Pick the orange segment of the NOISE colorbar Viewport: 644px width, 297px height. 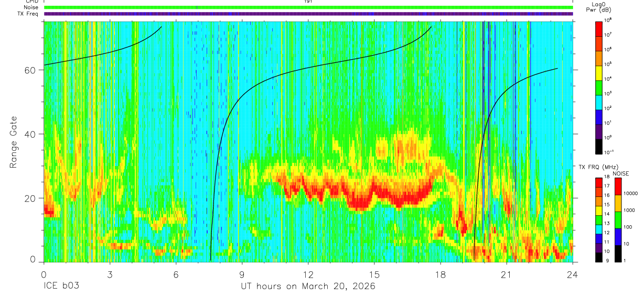click(619, 203)
